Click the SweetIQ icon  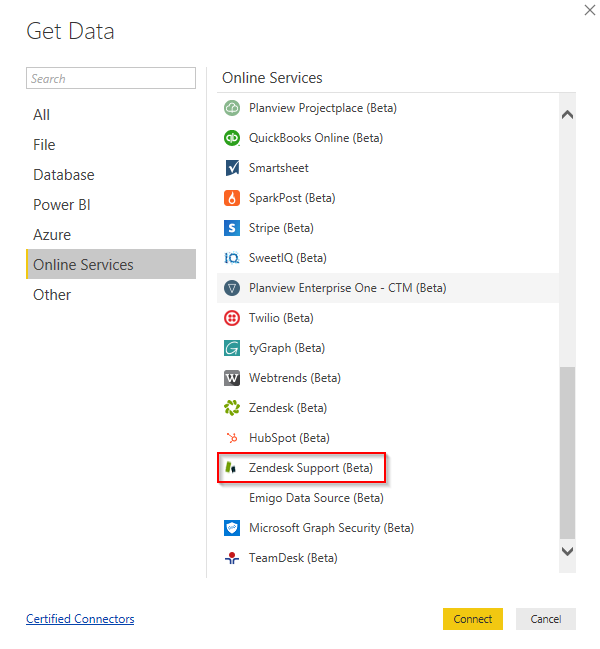(x=232, y=258)
